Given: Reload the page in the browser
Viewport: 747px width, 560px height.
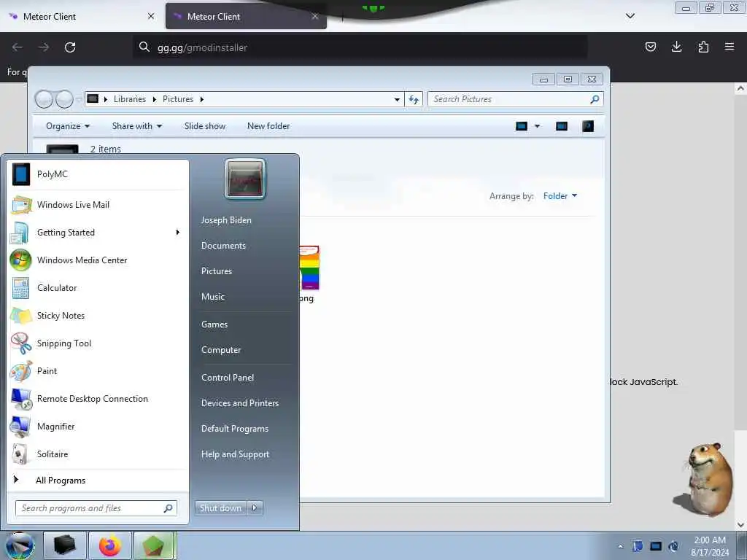Looking at the screenshot, I should 70,47.
